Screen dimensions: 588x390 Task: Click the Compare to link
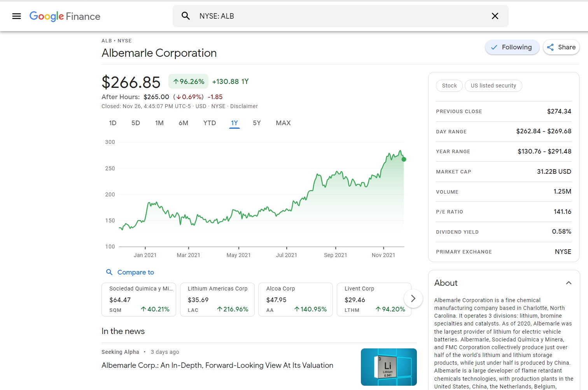[130, 272]
